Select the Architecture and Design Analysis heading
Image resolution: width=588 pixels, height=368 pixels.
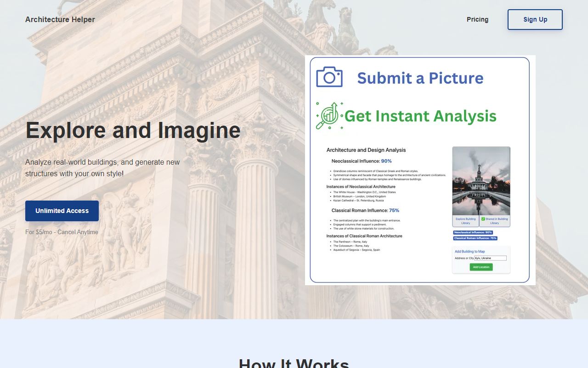[366, 150]
